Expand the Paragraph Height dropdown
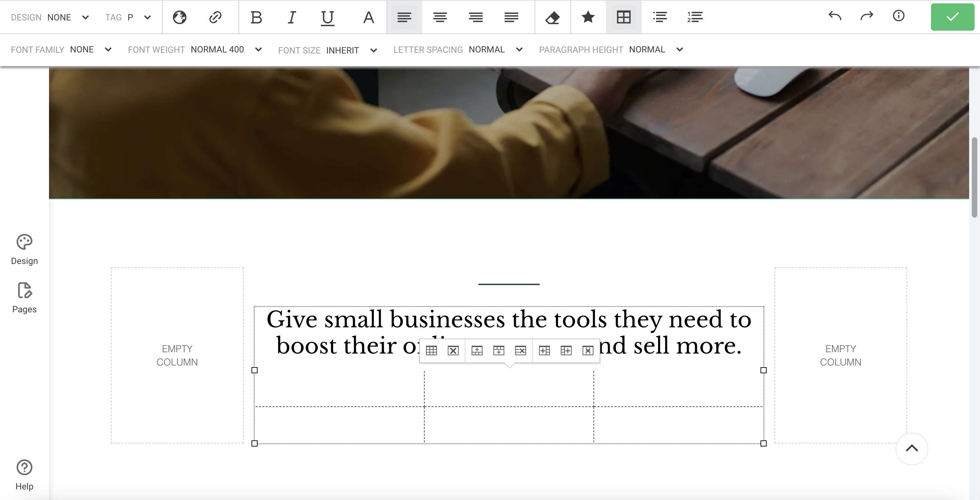Viewport: 980px width, 500px height. [x=611, y=49]
